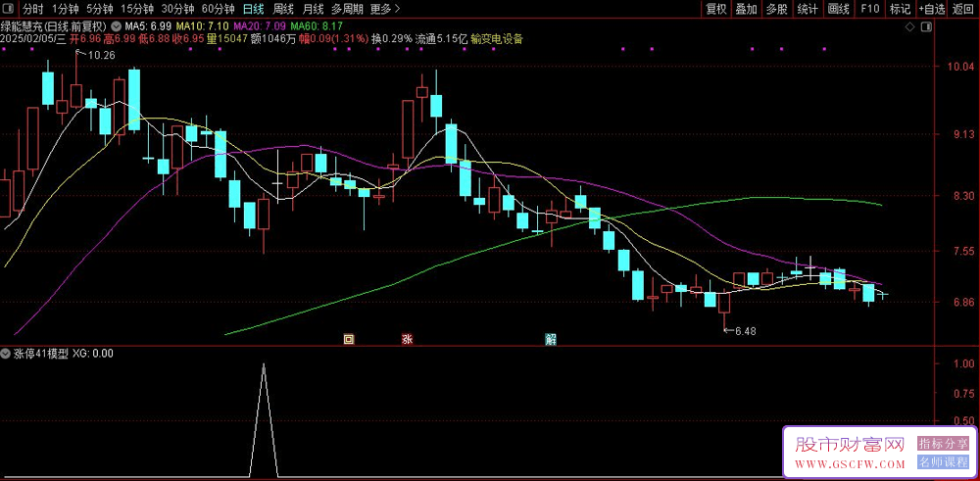Select the 15分钟 period tab
Viewport: 980px width, 481px height.
click(x=137, y=9)
